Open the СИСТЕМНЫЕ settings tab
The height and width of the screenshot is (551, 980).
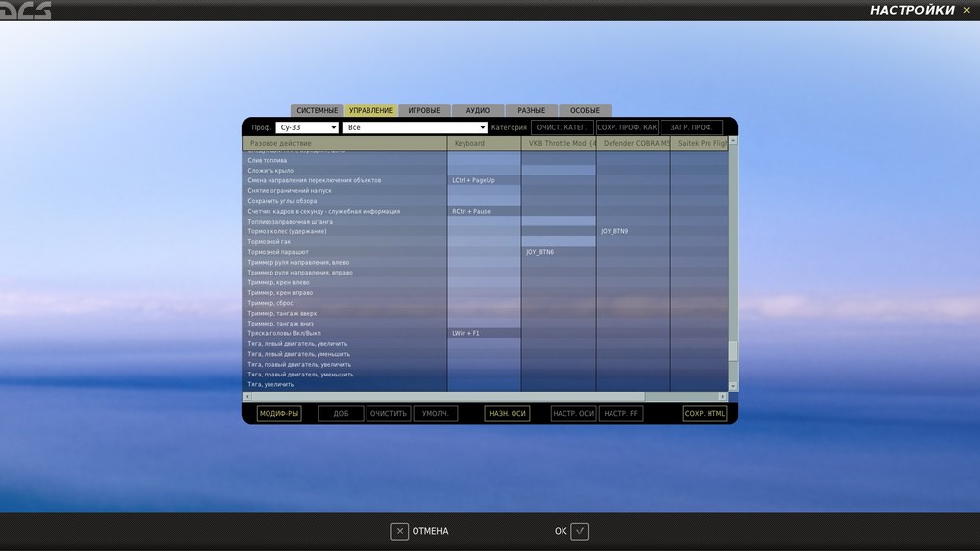coord(317,110)
